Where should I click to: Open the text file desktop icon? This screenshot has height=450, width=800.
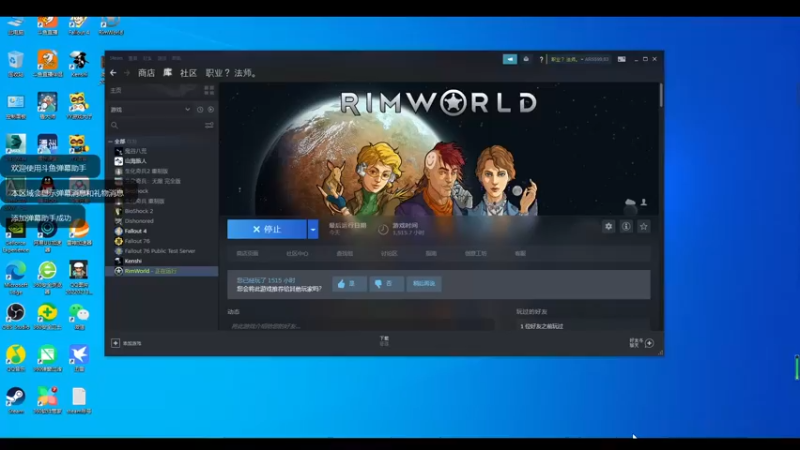[x=79, y=400]
